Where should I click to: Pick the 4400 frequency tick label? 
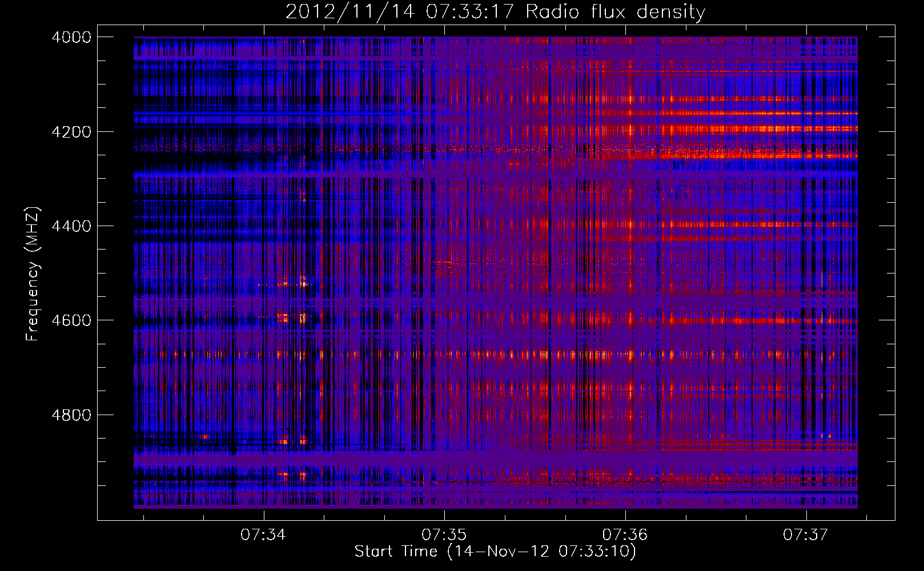[x=71, y=226]
